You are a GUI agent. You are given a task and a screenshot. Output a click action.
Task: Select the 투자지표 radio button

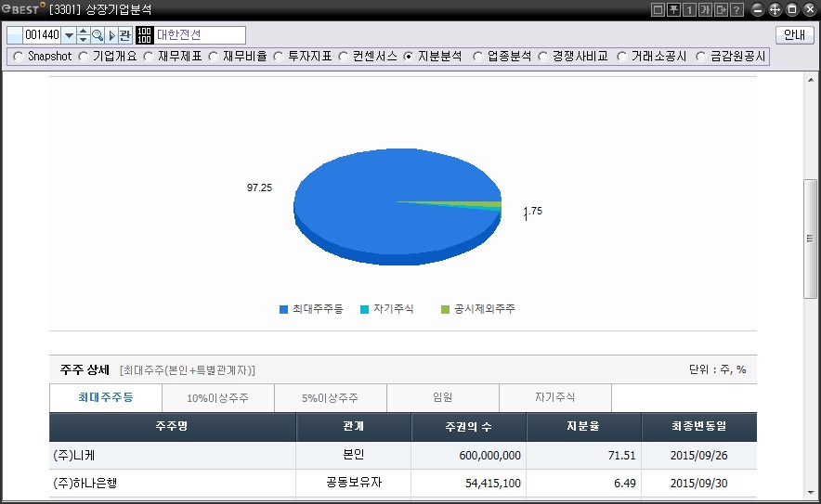[279, 57]
